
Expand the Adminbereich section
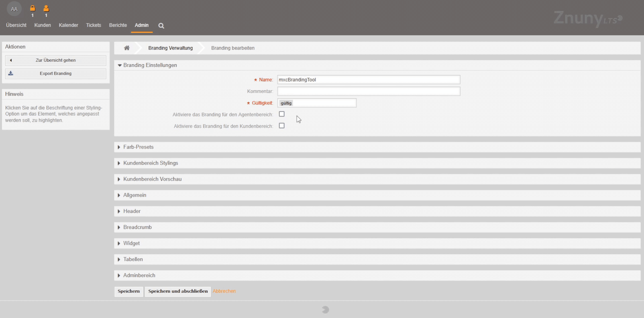coord(139,275)
